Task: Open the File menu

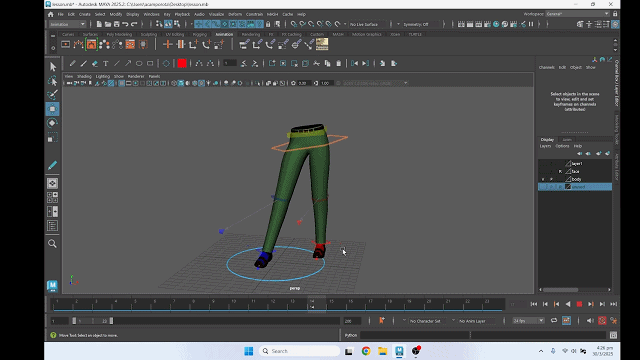Action: point(60,14)
